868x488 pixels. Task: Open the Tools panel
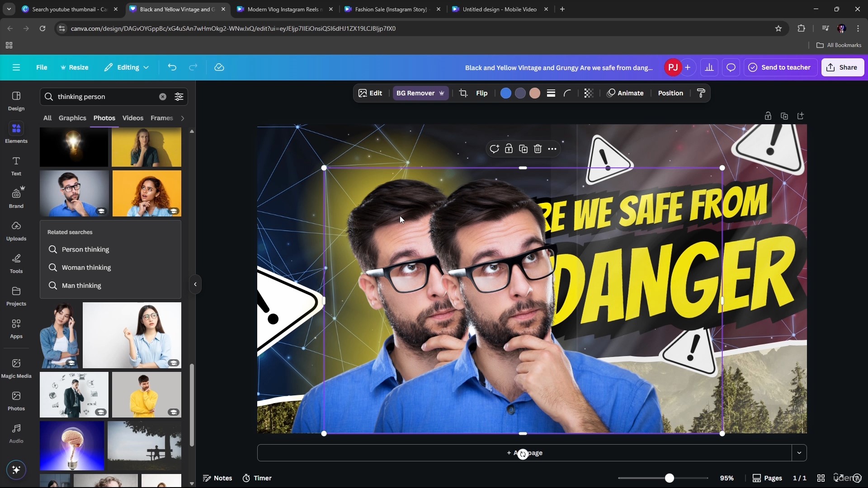tap(16, 263)
